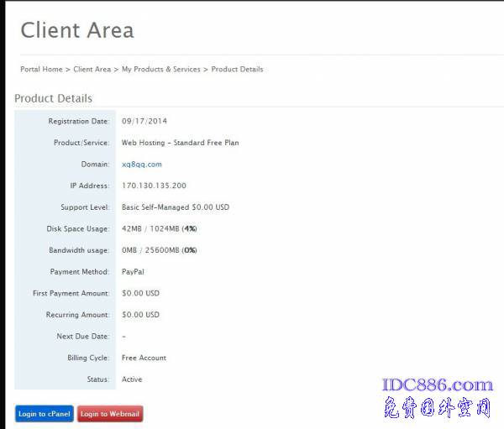Click Basic Self-Managed support level text
504x429 pixels.
pyautogui.click(x=175, y=207)
